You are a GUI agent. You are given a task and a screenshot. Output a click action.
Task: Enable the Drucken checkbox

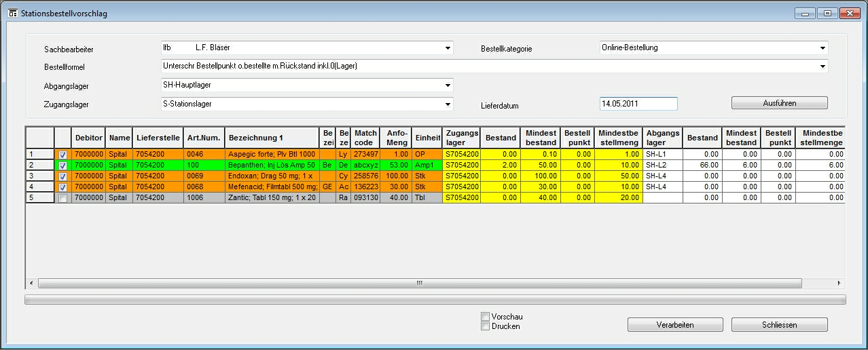[x=485, y=326]
